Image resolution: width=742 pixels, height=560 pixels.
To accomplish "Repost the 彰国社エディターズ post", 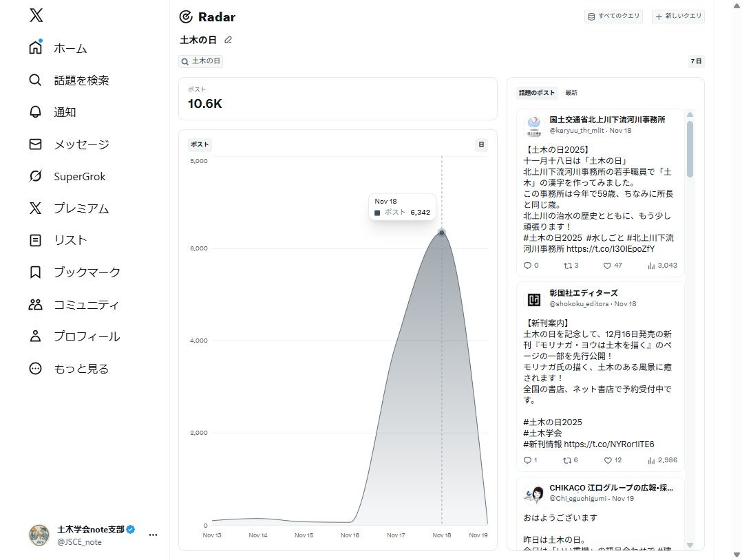I will coord(569,460).
